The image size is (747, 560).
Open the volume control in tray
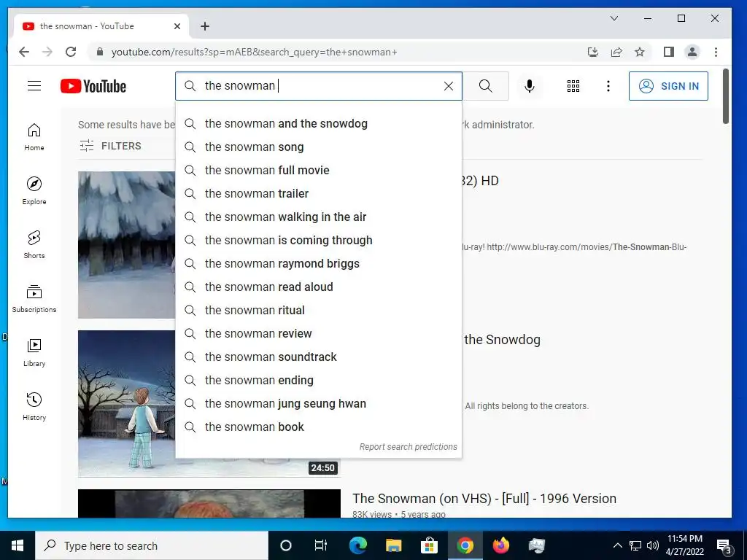click(x=653, y=545)
